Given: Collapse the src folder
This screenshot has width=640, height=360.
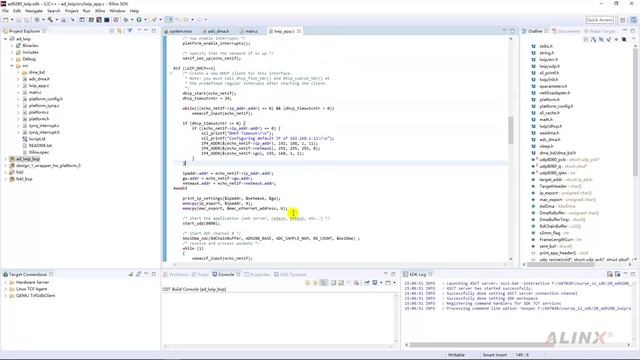Looking at the screenshot, I should pyautogui.click(x=12, y=66).
